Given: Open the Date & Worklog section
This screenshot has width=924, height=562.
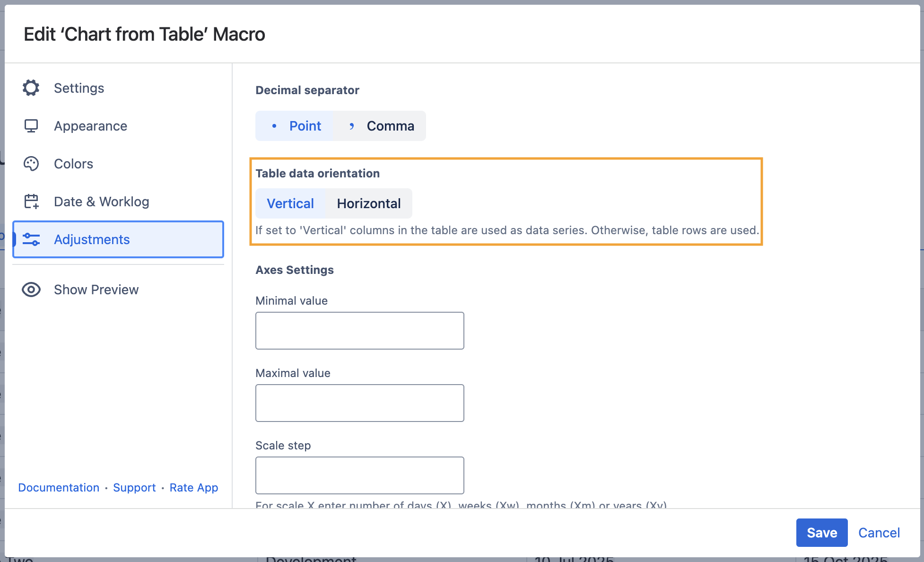Looking at the screenshot, I should point(101,202).
